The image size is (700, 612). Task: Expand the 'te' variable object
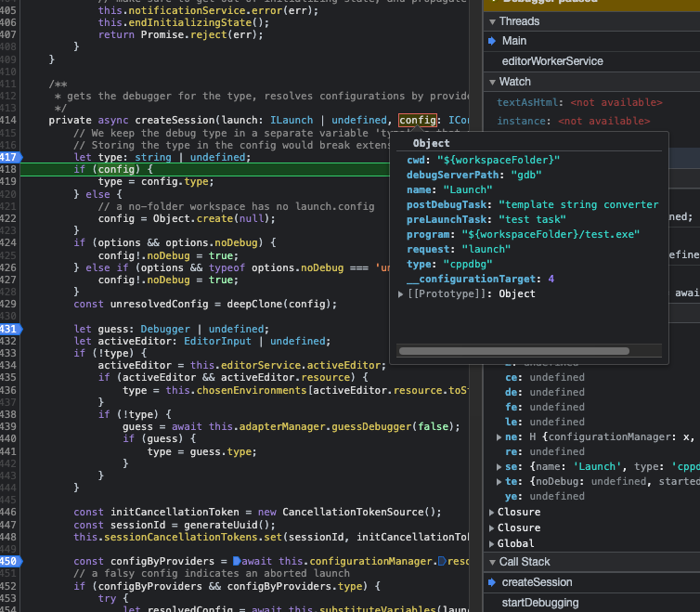coord(499,482)
